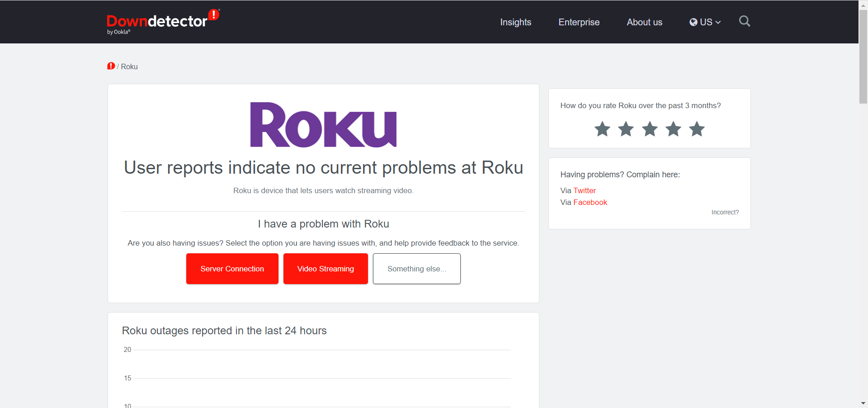This screenshot has height=408, width=868.
Task: Complain via the Twitter link
Action: pos(585,190)
